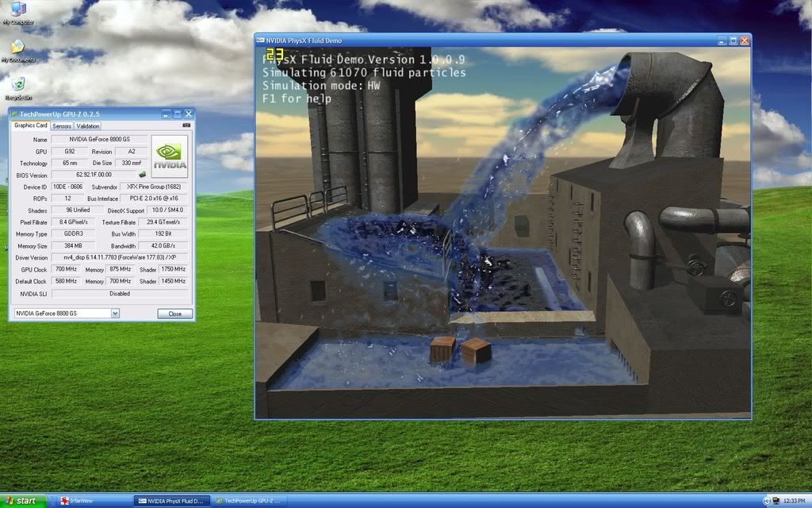Image resolution: width=812 pixels, height=508 pixels.
Task: Click the shader clock value 1750 MHz
Action: coord(174,269)
